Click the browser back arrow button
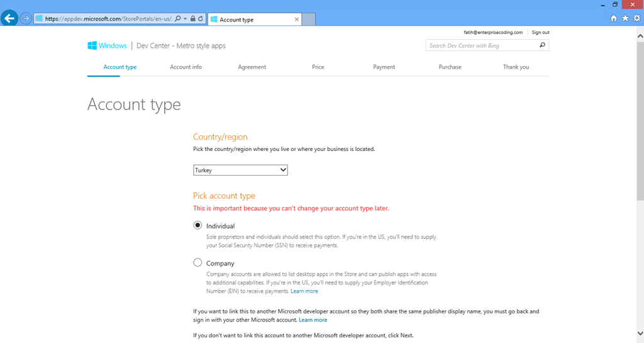 tap(9, 18)
